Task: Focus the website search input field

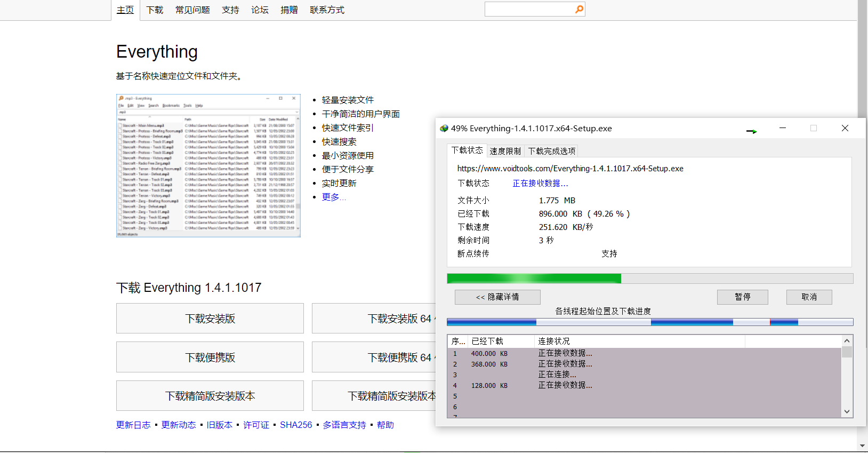Action: [x=529, y=9]
